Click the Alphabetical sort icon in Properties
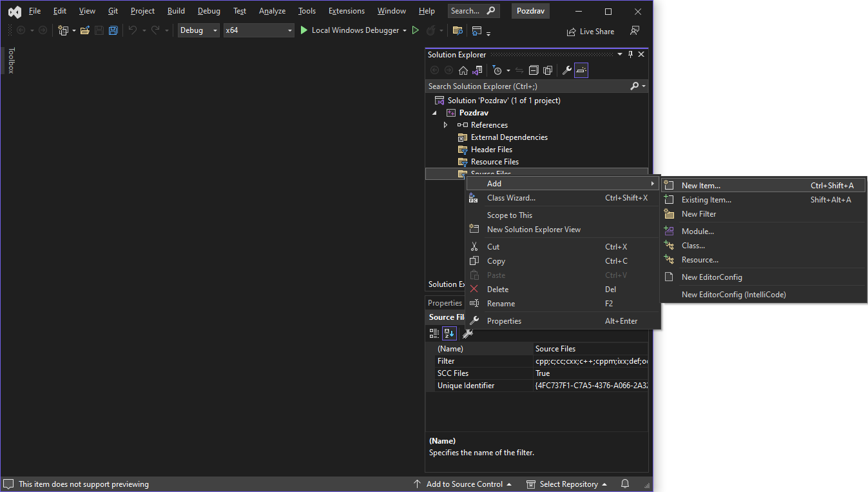868x492 pixels. point(449,333)
